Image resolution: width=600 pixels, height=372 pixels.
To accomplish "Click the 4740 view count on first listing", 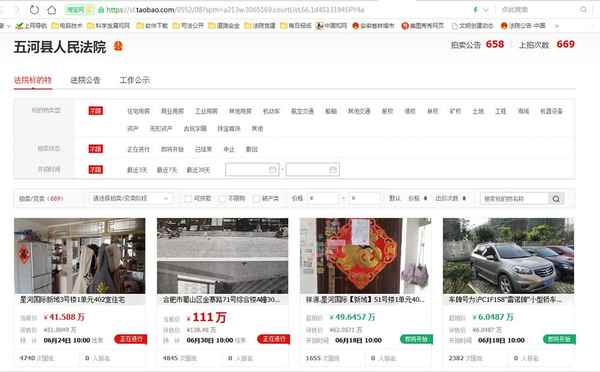I will tap(27, 358).
